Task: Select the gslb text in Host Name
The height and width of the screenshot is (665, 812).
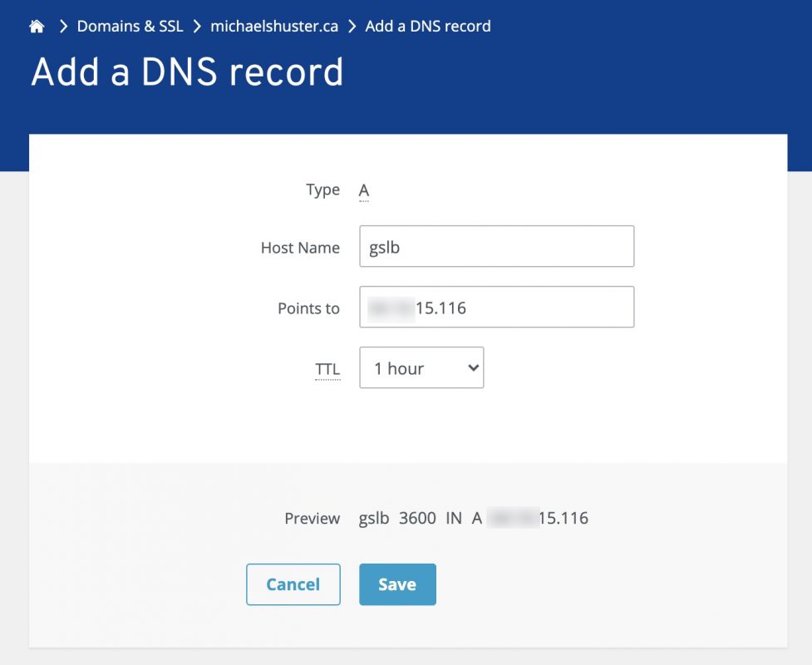Action: (381, 246)
